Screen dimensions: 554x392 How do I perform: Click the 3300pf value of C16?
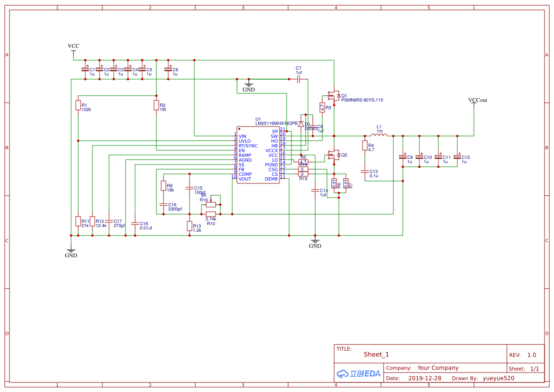pyautogui.click(x=175, y=209)
